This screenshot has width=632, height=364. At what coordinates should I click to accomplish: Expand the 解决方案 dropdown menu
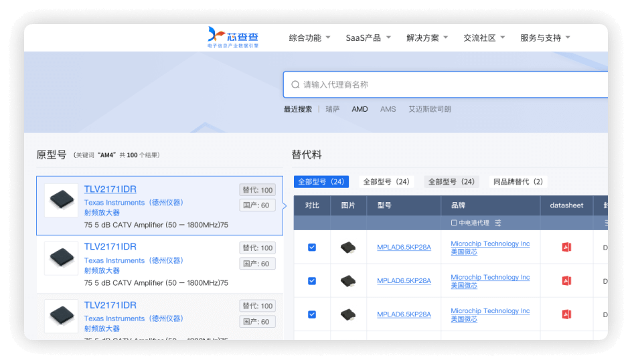coord(427,38)
